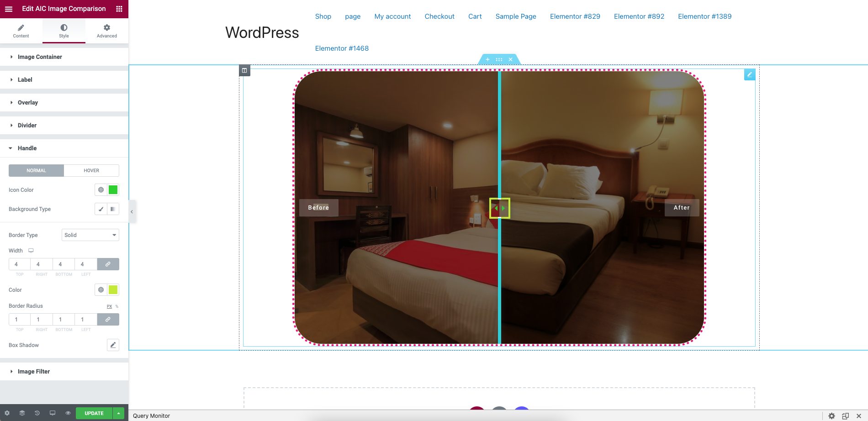Expand the Image Filter section

64,372
